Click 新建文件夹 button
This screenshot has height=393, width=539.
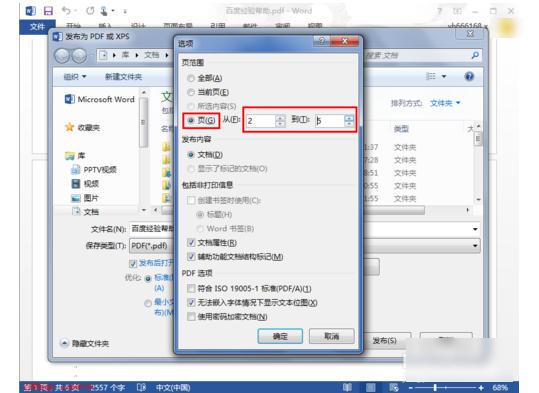point(123,77)
